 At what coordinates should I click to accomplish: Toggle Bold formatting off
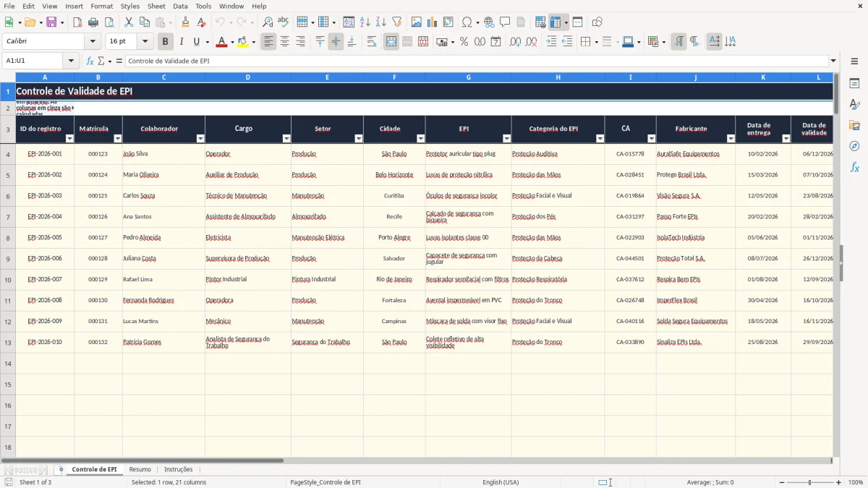(166, 42)
